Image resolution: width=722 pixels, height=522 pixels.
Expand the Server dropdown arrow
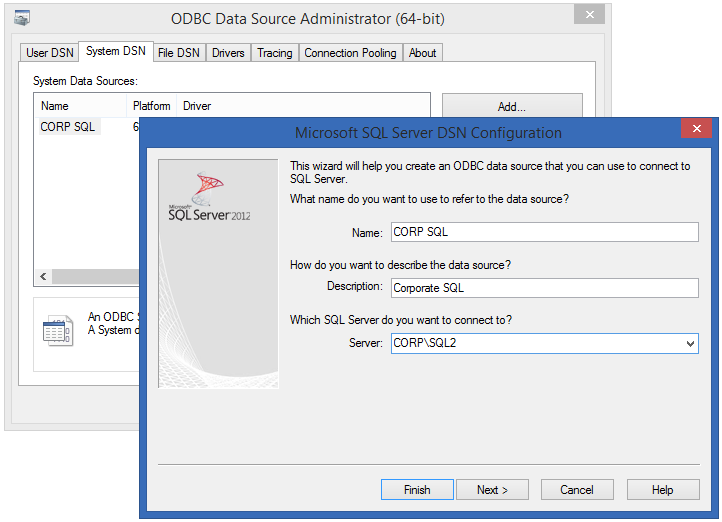click(x=690, y=344)
